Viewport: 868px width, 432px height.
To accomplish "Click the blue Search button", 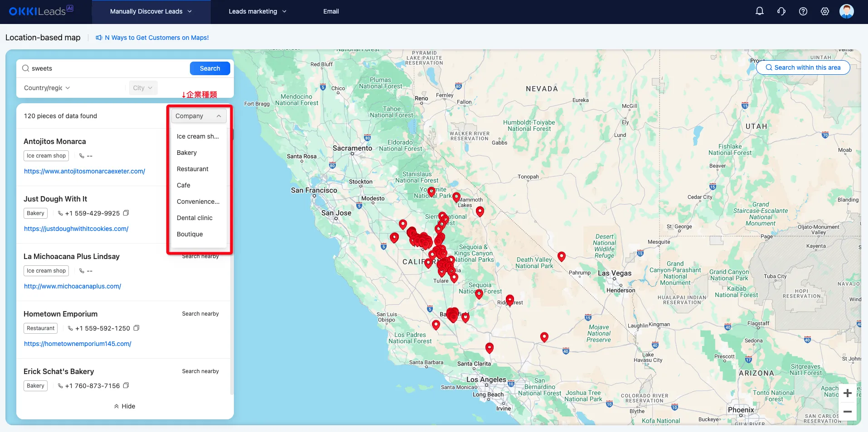I will tap(210, 68).
